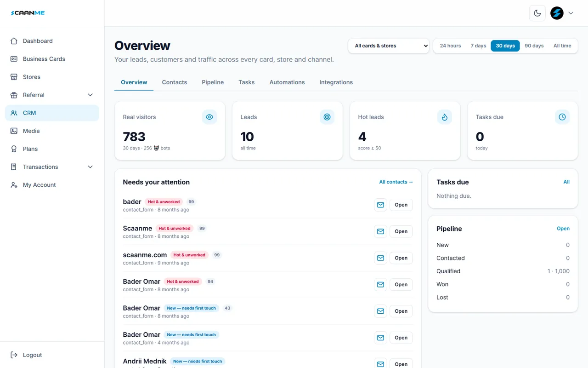This screenshot has width=588, height=368.
Task: Open the Pipeline tab
Action: [213, 82]
